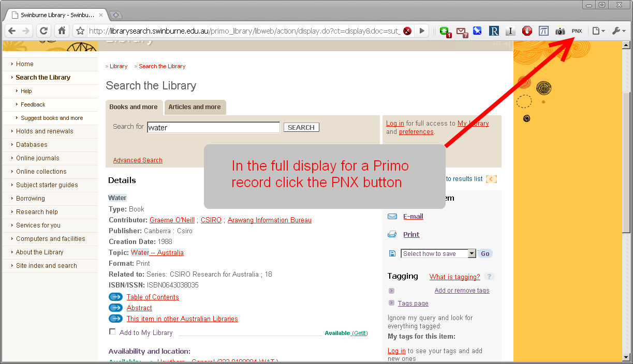This screenshot has width=633, height=364.
Task: Open the green asterisk extension with badge 1
Action: (x=445, y=31)
